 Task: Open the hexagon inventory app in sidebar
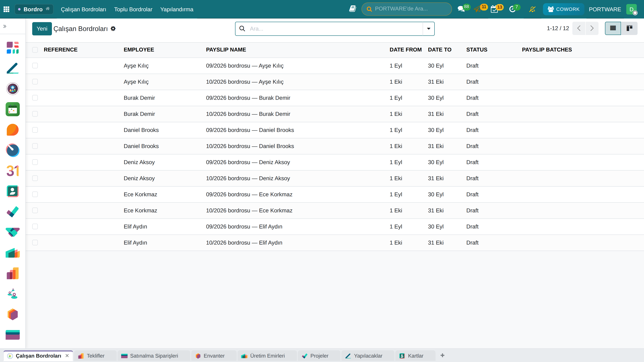[x=12, y=314]
